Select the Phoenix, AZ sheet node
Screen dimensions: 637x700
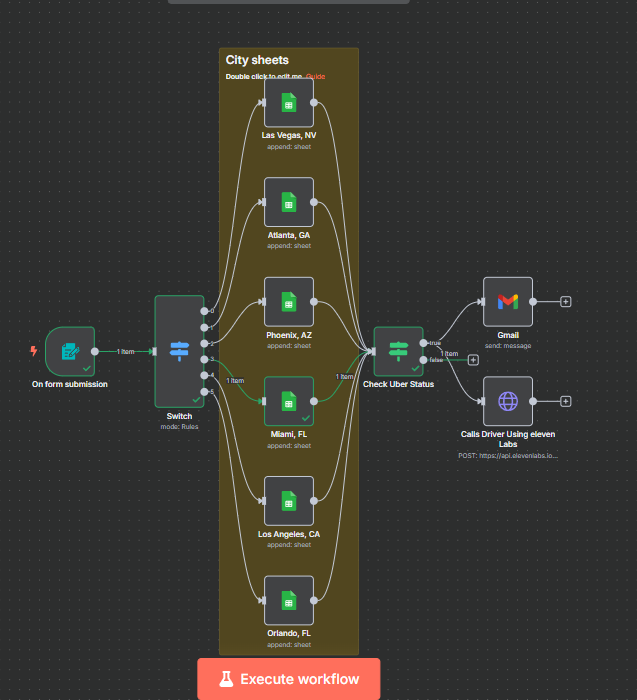[289, 302]
